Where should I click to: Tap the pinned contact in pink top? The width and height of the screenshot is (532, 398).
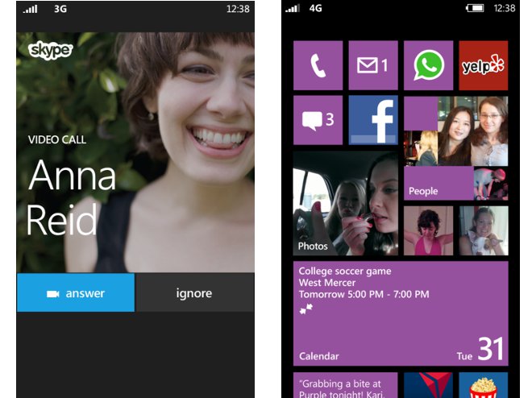[429, 230]
